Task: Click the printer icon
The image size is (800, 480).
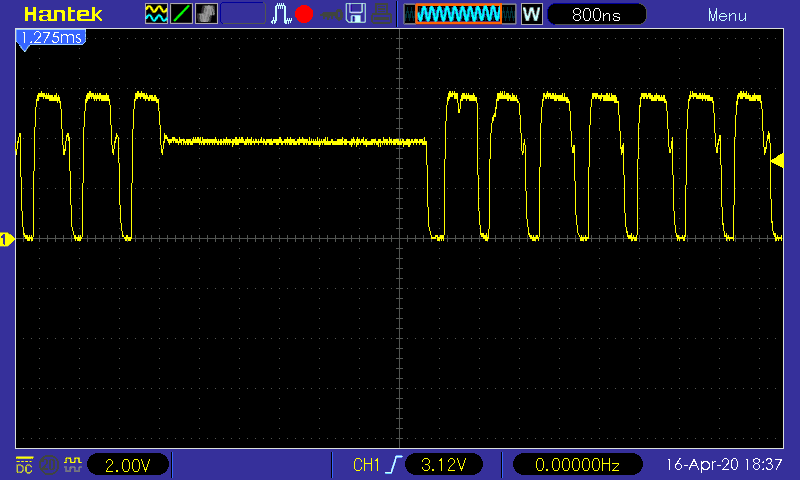Action: pos(381,14)
